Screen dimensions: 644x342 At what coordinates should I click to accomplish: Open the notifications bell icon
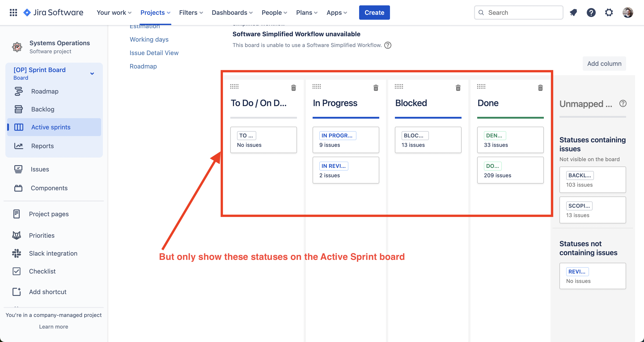573,12
